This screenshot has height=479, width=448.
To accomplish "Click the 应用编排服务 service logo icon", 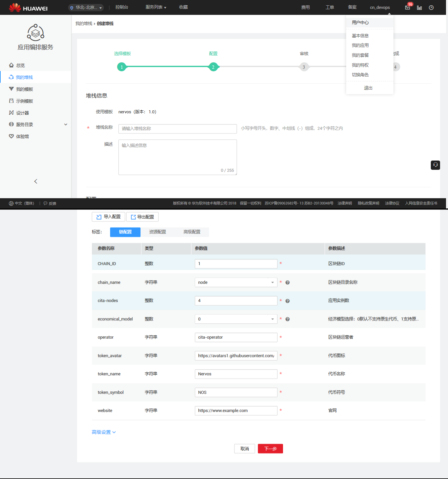I will (35, 33).
